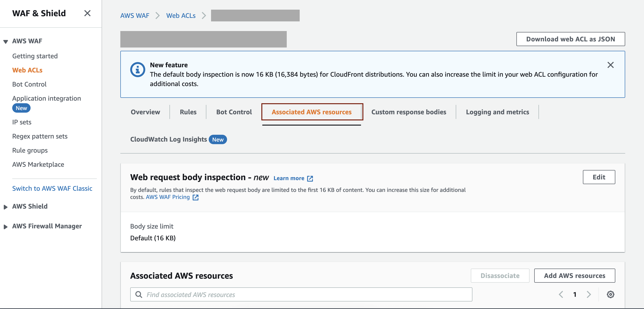644x309 pixels.
Task: Click the search magnifier icon
Action: [139, 294]
